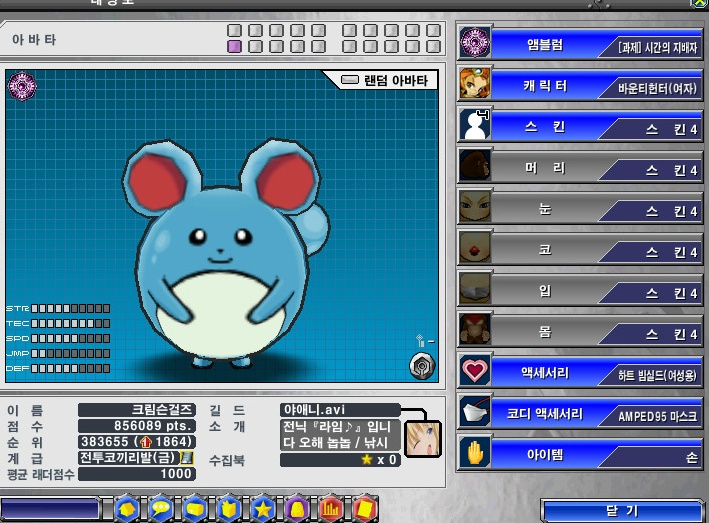Screen dimensions: 709x523
Task: Click the red up arrow in the 순위 field
Action: coord(146,442)
